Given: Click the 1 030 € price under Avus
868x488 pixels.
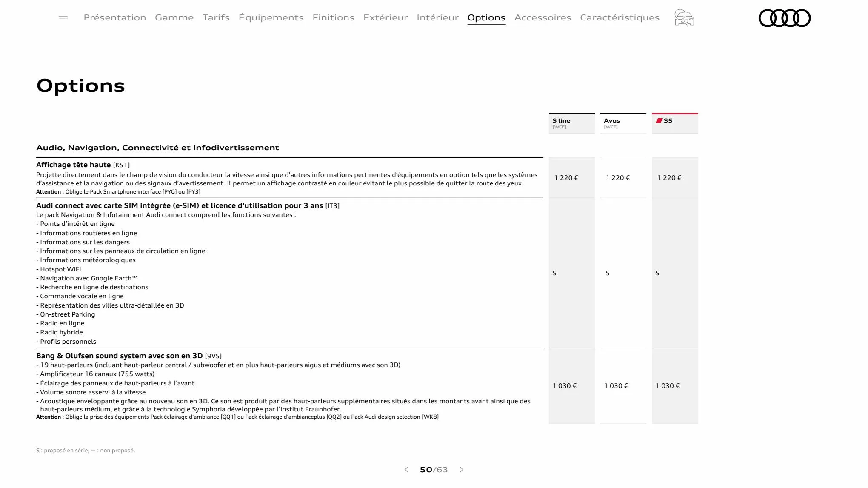Looking at the screenshot, I should [x=616, y=386].
